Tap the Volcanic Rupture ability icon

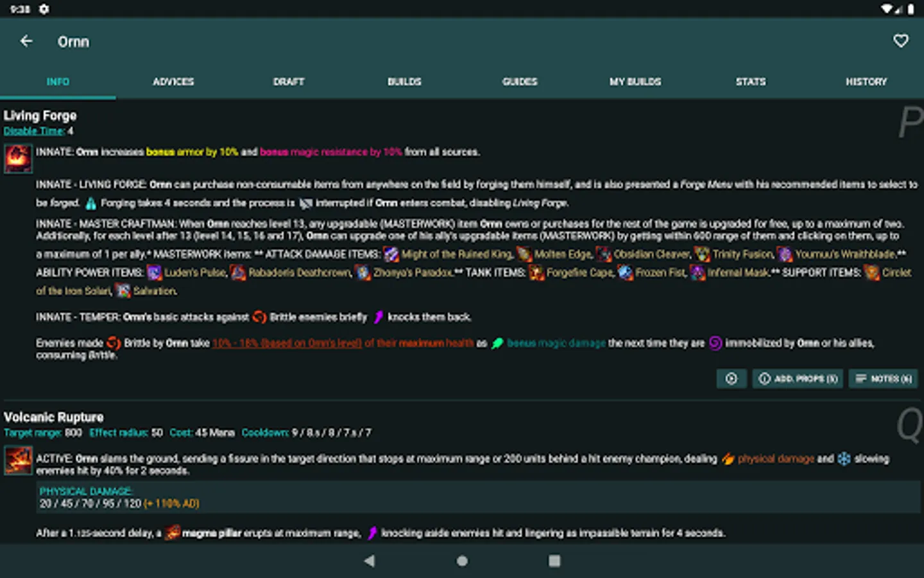18,460
